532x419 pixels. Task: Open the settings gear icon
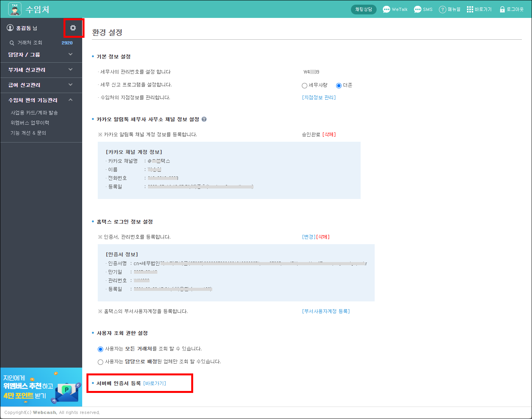(73, 28)
